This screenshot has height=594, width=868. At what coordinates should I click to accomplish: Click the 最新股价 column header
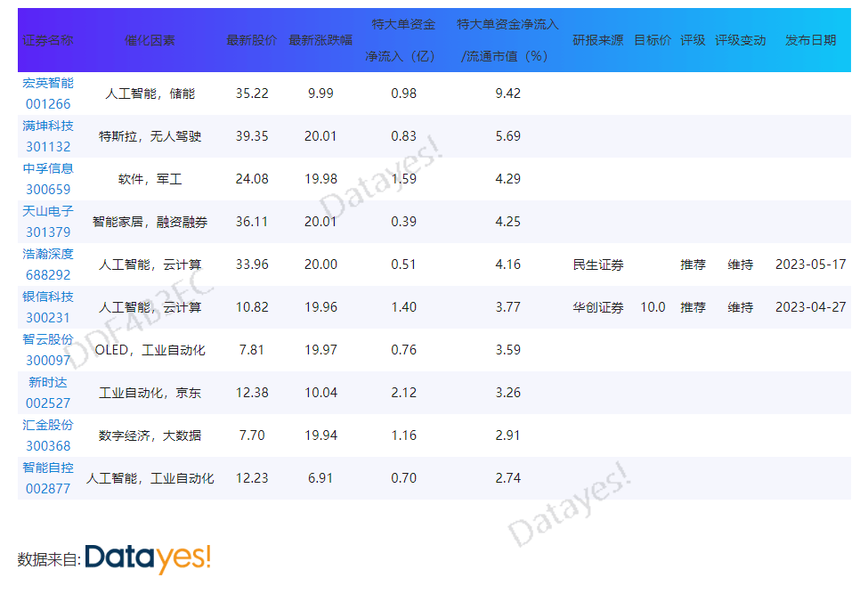[252, 41]
